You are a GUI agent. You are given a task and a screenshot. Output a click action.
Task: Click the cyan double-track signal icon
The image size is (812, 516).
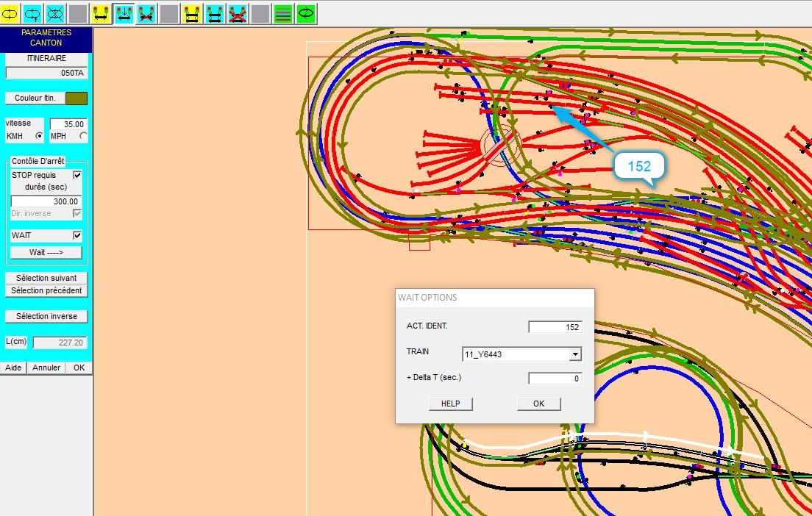pos(214,14)
